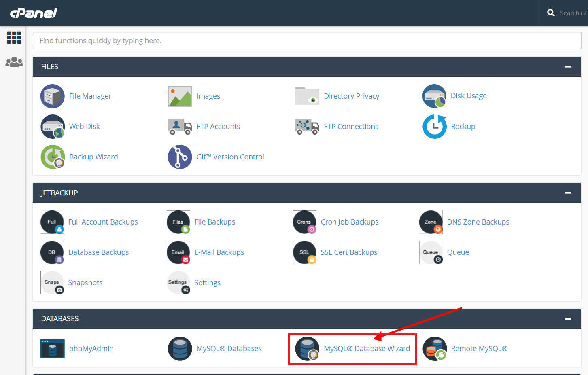The width and height of the screenshot is (588, 375).
Task: Focus the find functions search field
Action: [307, 41]
